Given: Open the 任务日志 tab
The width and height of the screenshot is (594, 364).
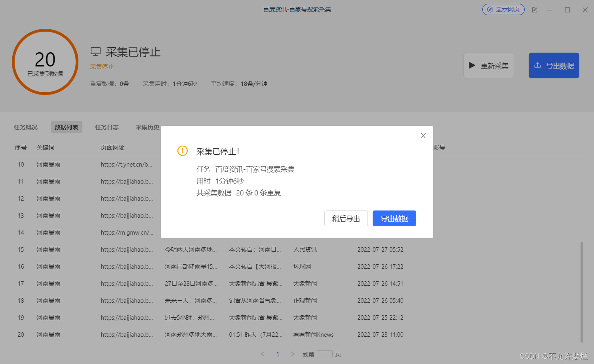Looking at the screenshot, I should coord(107,127).
